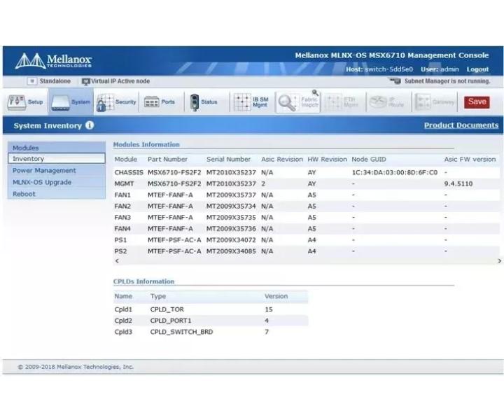Click the Standalone dropdown icon
This screenshot has height=420, width=504.
[x=31, y=81]
